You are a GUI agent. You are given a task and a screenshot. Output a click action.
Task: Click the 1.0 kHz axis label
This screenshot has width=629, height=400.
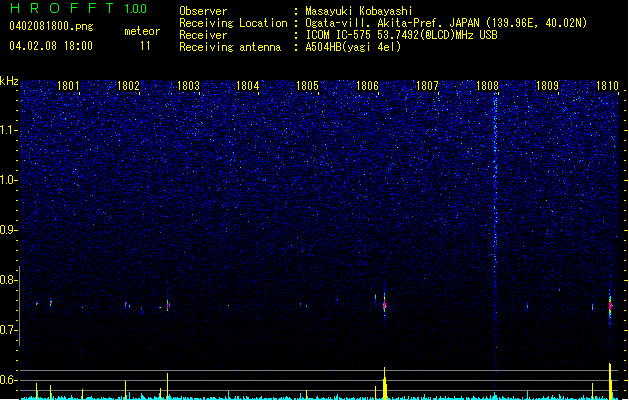9,180
